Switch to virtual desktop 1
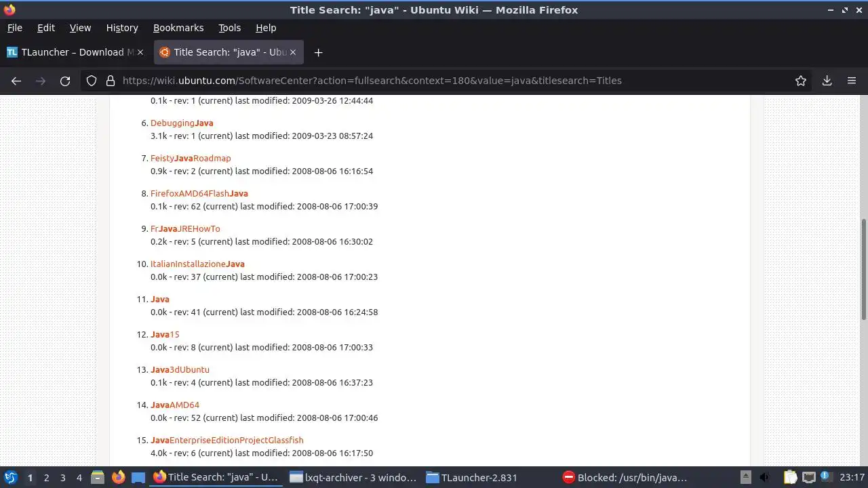The image size is (868, 488). click(30, 477)
